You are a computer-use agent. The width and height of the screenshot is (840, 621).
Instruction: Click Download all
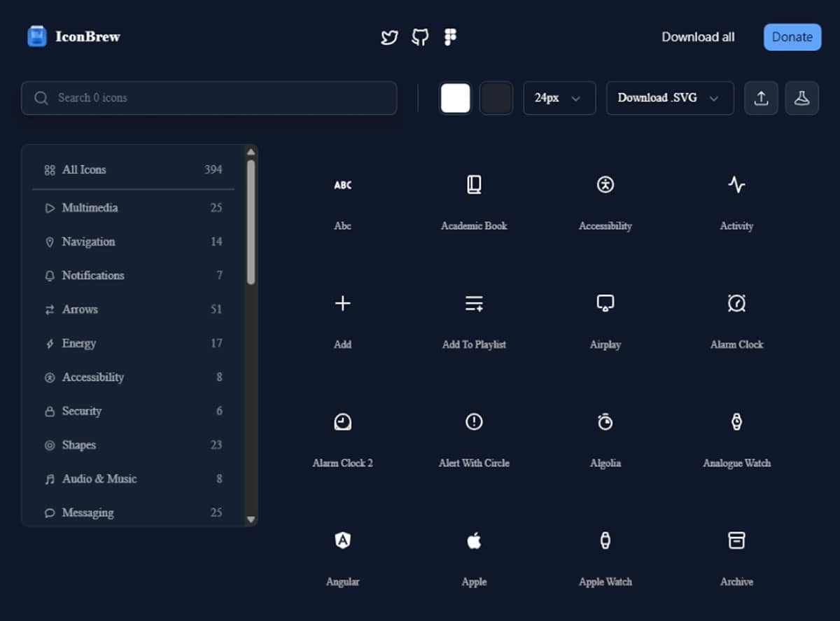pos(698,37)
